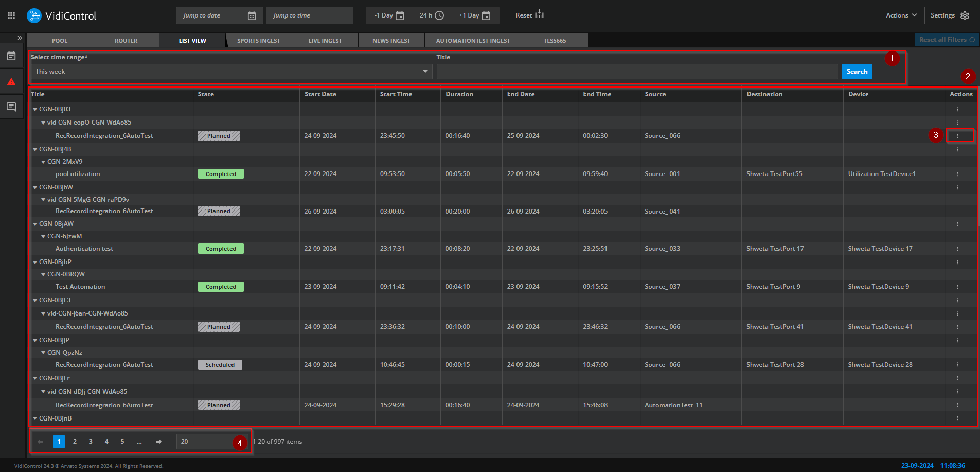Open Settings gear icon
This screenshot has width=980, height=472.
[x=965, y=15]
